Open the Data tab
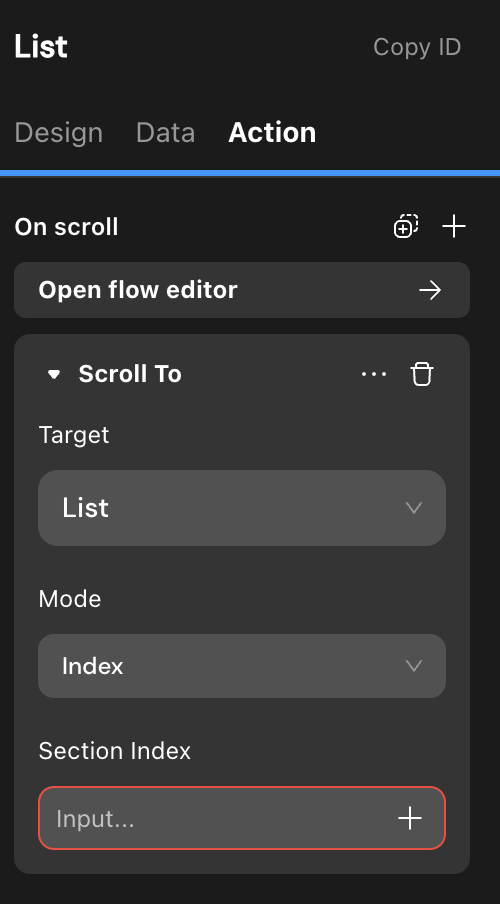Screen dimensions: 500x904 (x=166, y=133)
